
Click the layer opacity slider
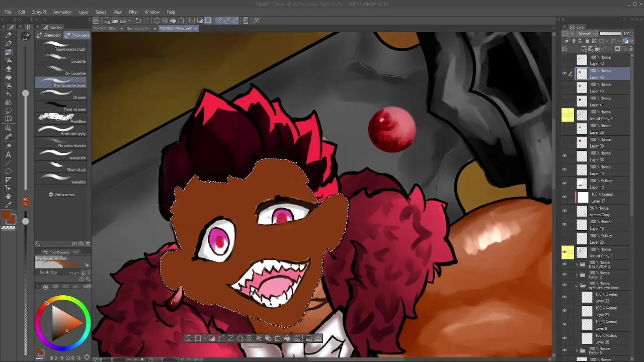[x=609, y=34]
